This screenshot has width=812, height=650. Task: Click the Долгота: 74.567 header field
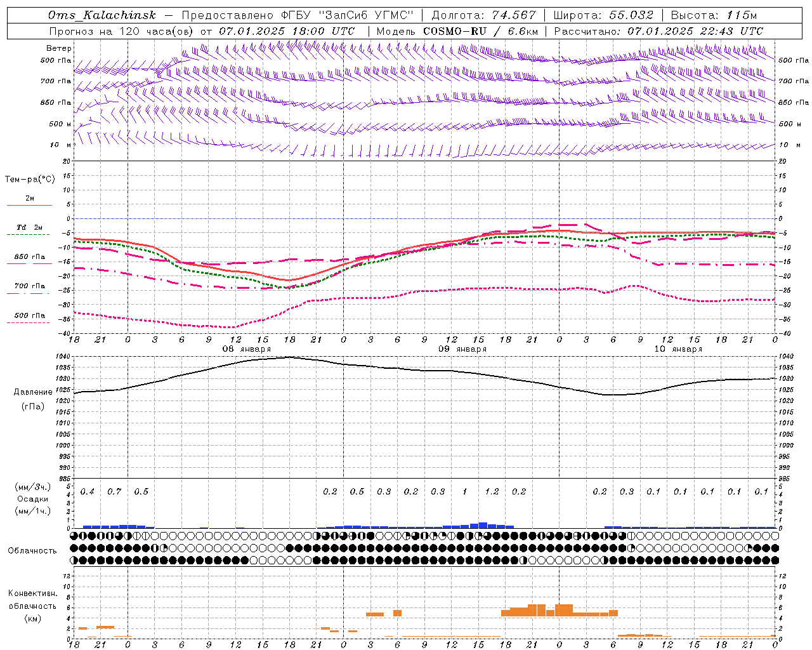[x=484, y=15]
